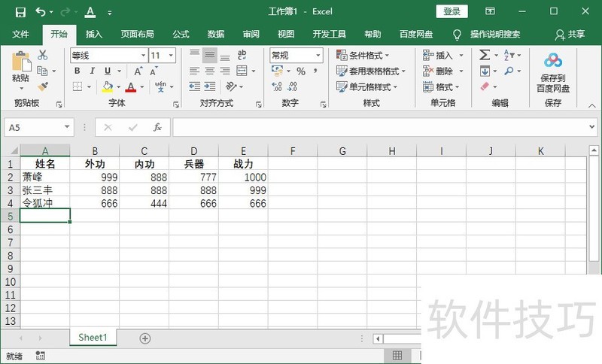
Task: Toggle middle vertical alignment
Action: coord(210,55)
